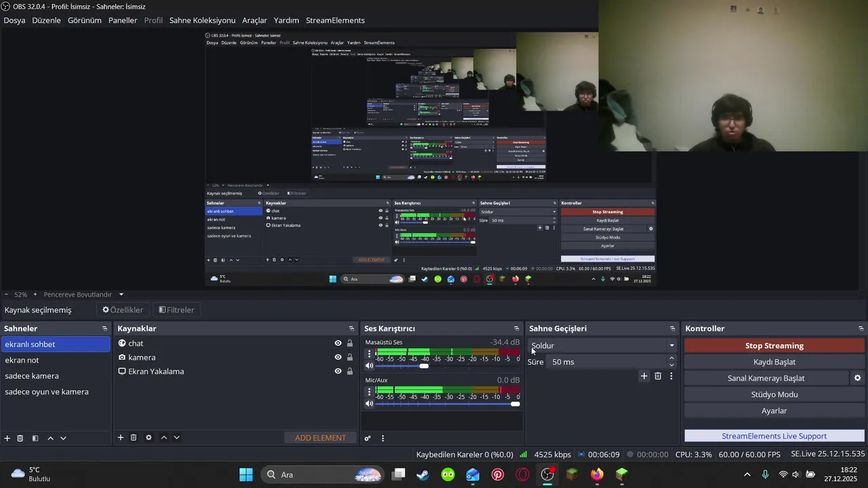868x488 pixels.
Task: Open the Düzenle menu
Action: pyautogui.click(x=46, y=20)
